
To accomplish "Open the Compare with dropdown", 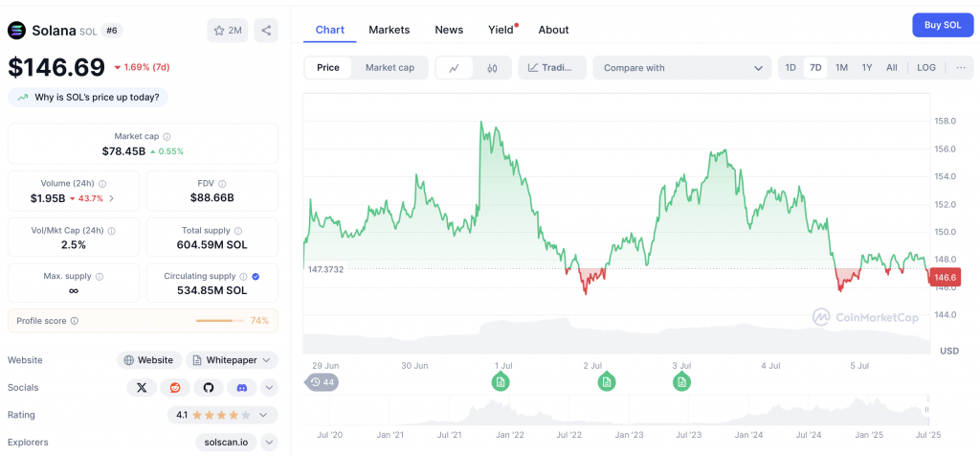I will [682, 68].
